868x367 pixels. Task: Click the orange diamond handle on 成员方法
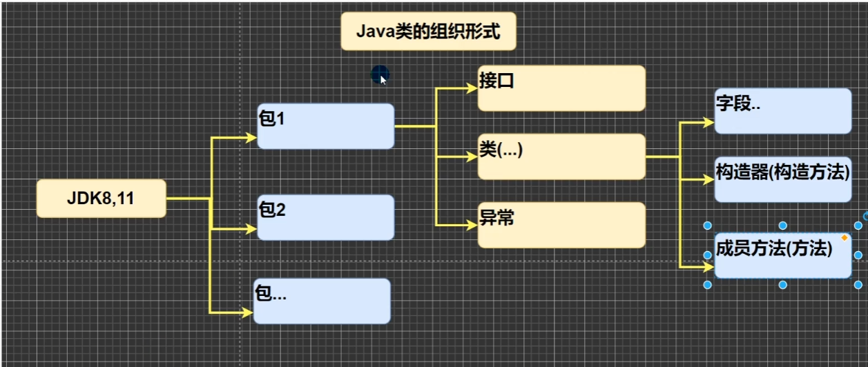coord(844,237)
